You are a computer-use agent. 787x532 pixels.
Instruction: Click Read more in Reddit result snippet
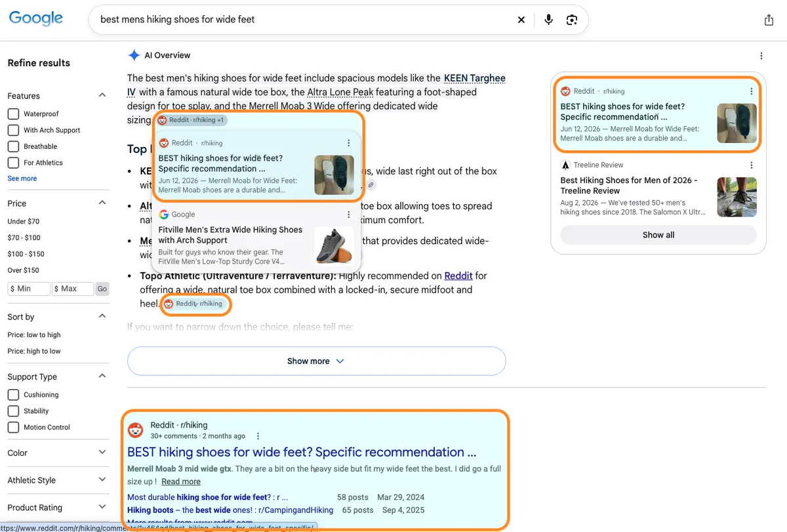pyautogui.click(x=181, y=481)
